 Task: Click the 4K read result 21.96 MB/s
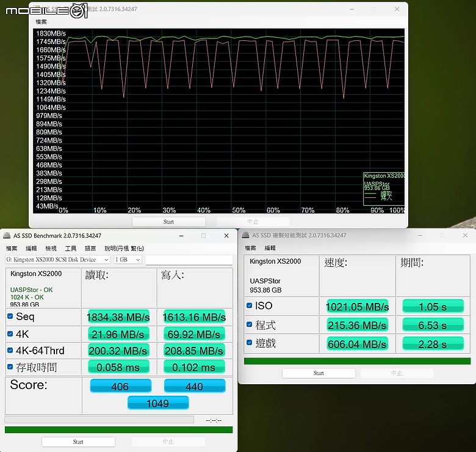point(118,334)
